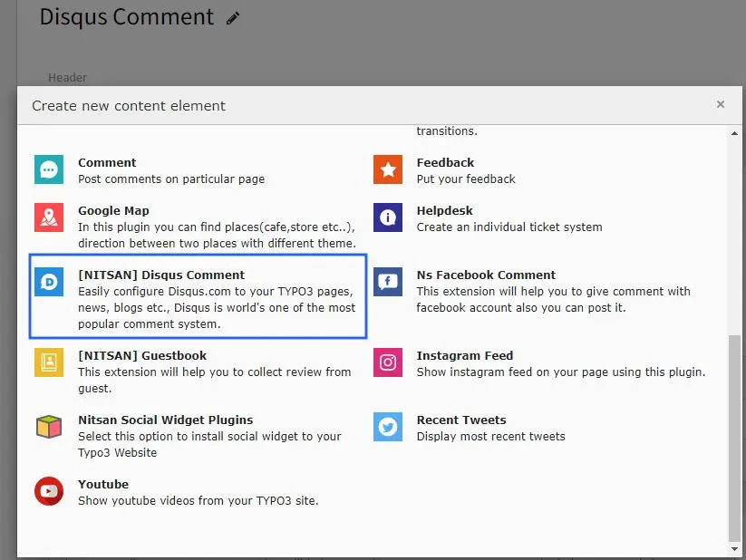Click the 'Create new content element' dialog title
The image size is (746, 560).
pyautogui.click(x=129, y=106)
